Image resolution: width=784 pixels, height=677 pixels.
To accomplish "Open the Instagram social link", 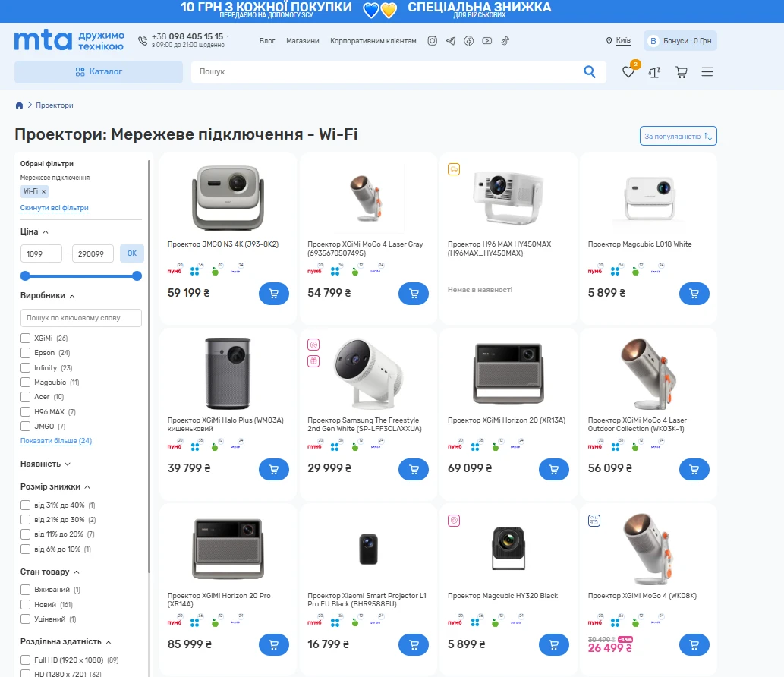I will tap(433, 41).
